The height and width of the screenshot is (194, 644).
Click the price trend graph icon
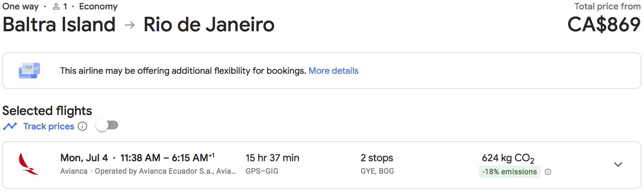point(10,126)
